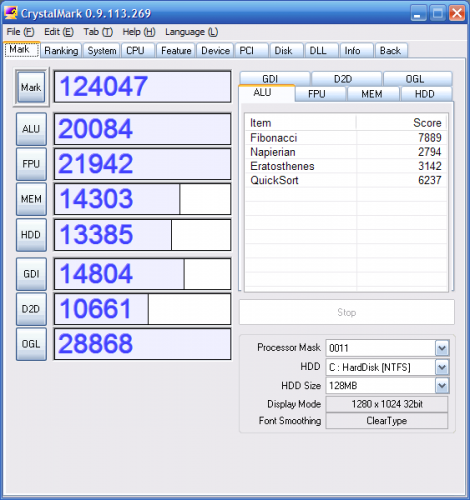Switch to the System tab
The width and height of the screenshot is (470, 500).
[x=102, y=51]
